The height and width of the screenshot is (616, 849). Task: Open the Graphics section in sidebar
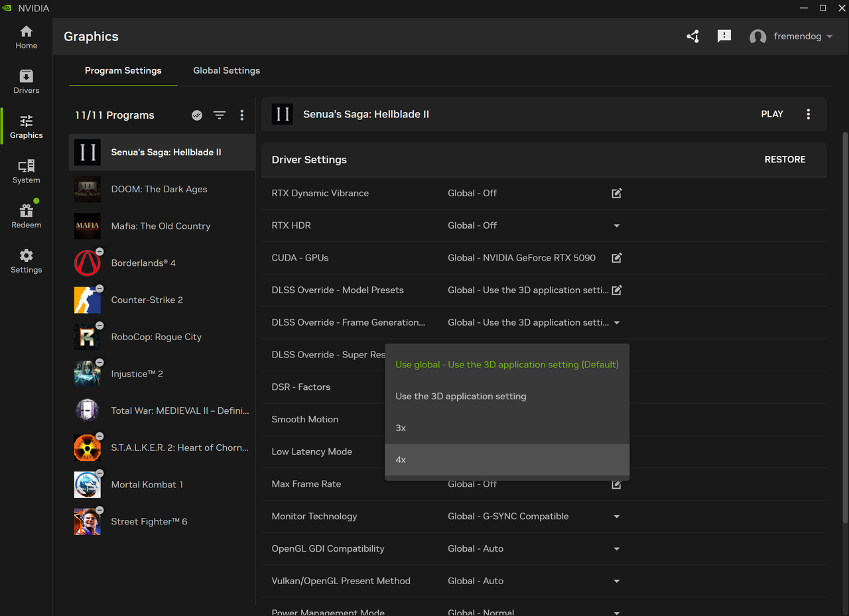26,127
